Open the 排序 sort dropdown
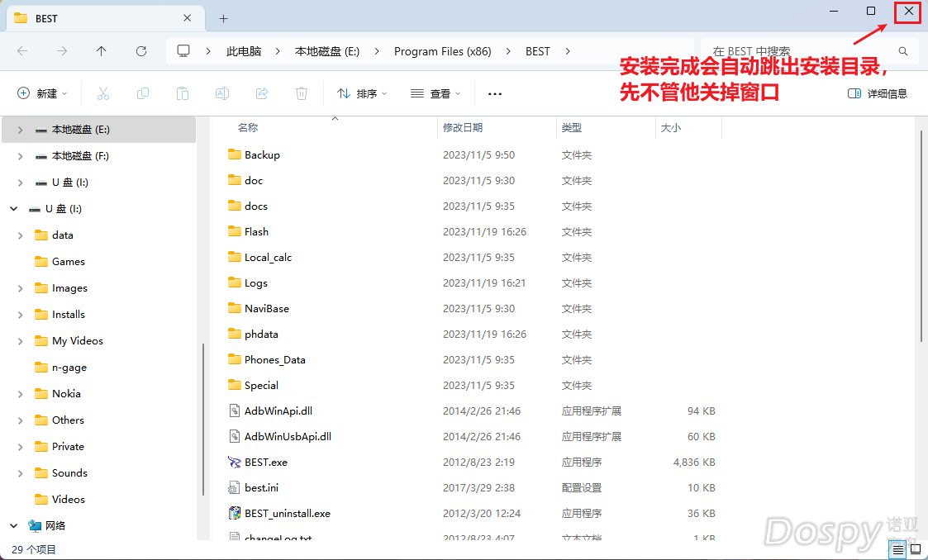This screenshot has height=560, width=928. [x=362, y=93]
